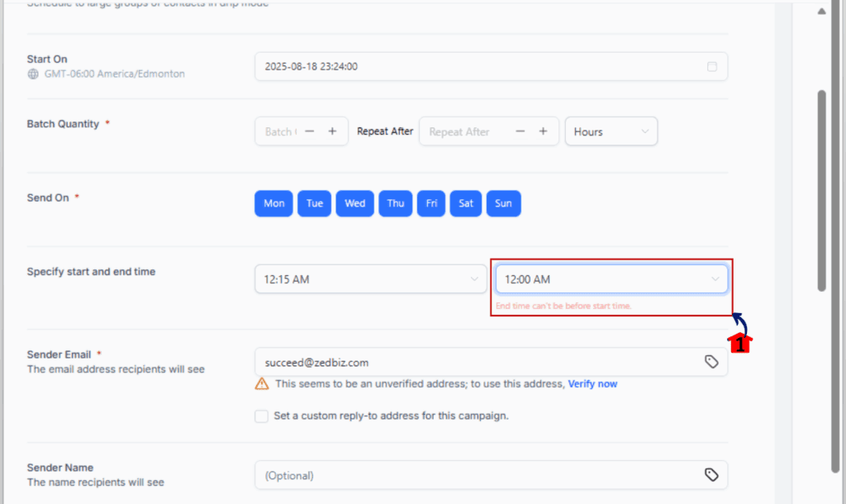Click the Verify now link

pos(592,383)
